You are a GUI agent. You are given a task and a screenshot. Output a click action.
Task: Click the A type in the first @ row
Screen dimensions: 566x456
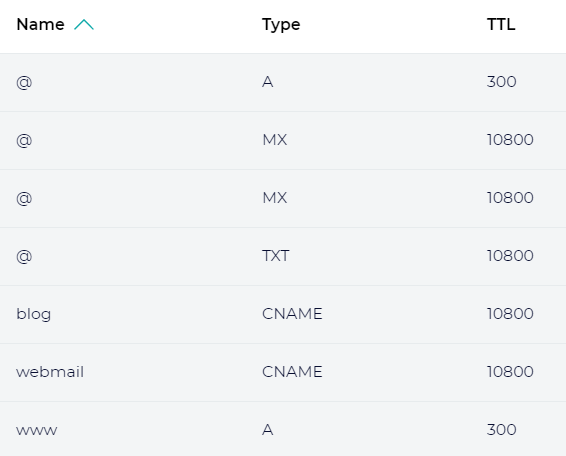(267, 82)
